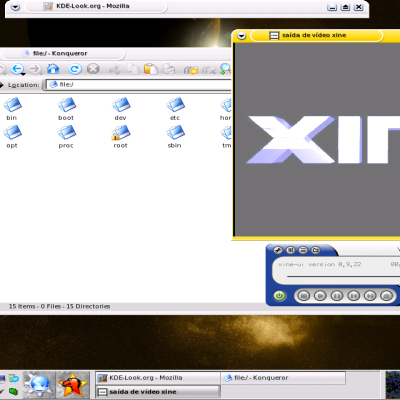Click the Print icon in Konqueror toolbar
Image resolution: width=400 pixels, height=400 pixels.
[x=169, y=69]
